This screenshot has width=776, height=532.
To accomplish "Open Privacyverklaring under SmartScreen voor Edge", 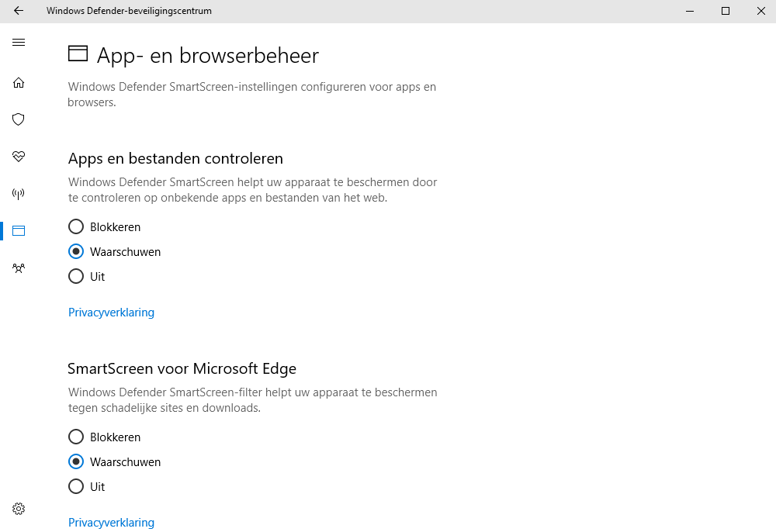I will pos(111,523).
